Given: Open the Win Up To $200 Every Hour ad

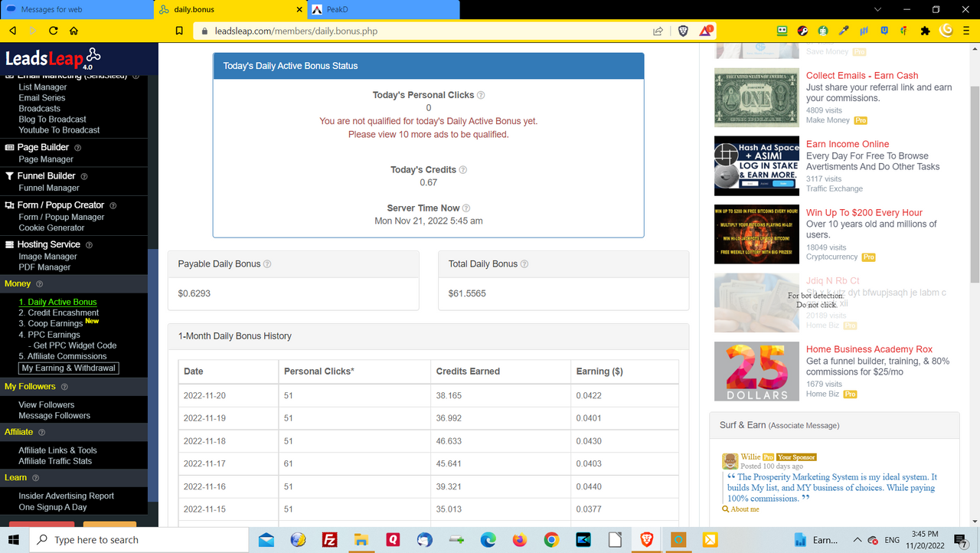Looking at the screenshot, I should click(864, 213).
